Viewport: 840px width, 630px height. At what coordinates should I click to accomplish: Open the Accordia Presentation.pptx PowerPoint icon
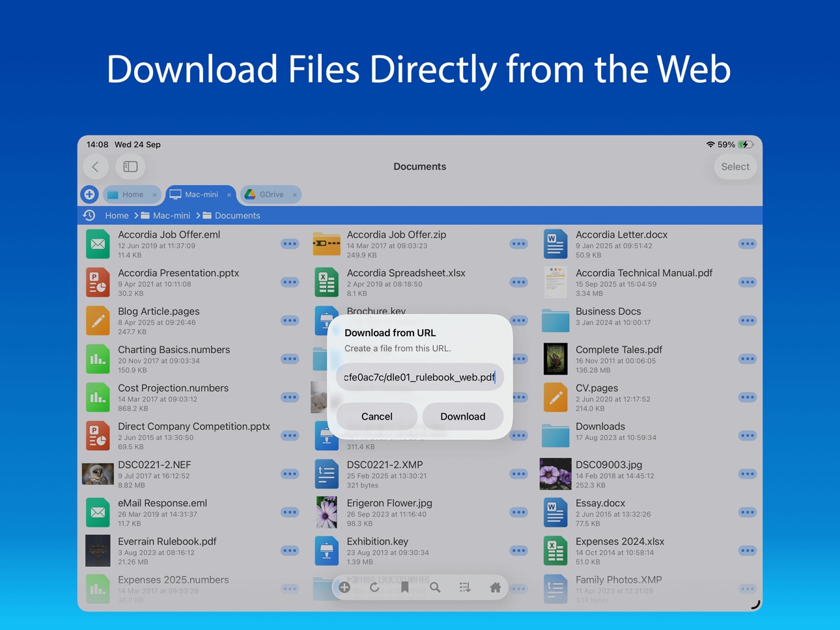[98, 283]
